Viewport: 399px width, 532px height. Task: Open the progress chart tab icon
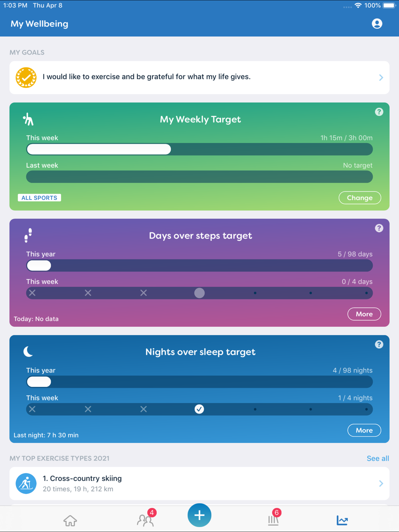[x=342, y=520]
